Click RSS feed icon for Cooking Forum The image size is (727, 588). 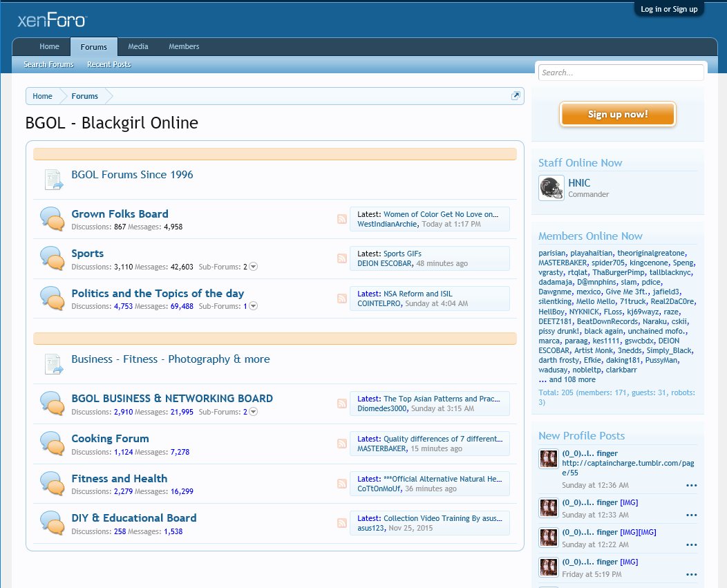pos(342,444)
